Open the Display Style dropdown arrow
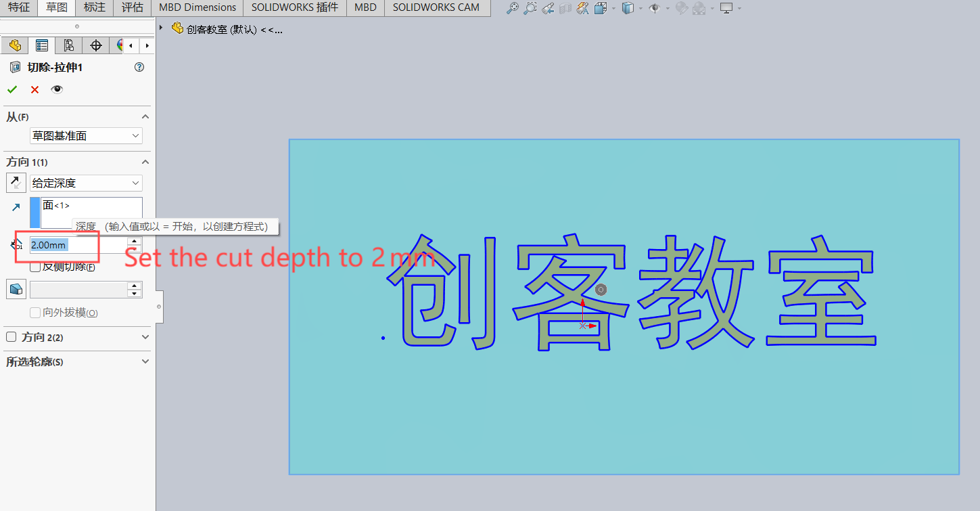 (640, 8)
